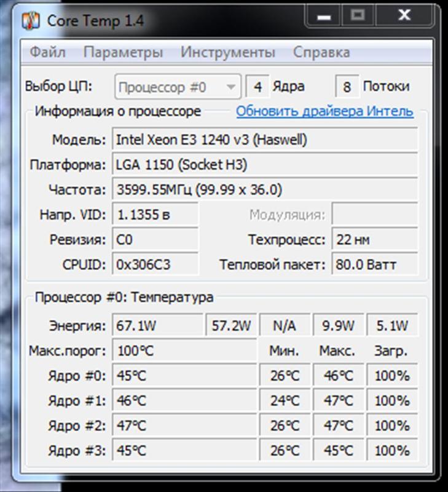
Task: Expand the Процессор #0 dropdown
Action: tap(178, 87)
